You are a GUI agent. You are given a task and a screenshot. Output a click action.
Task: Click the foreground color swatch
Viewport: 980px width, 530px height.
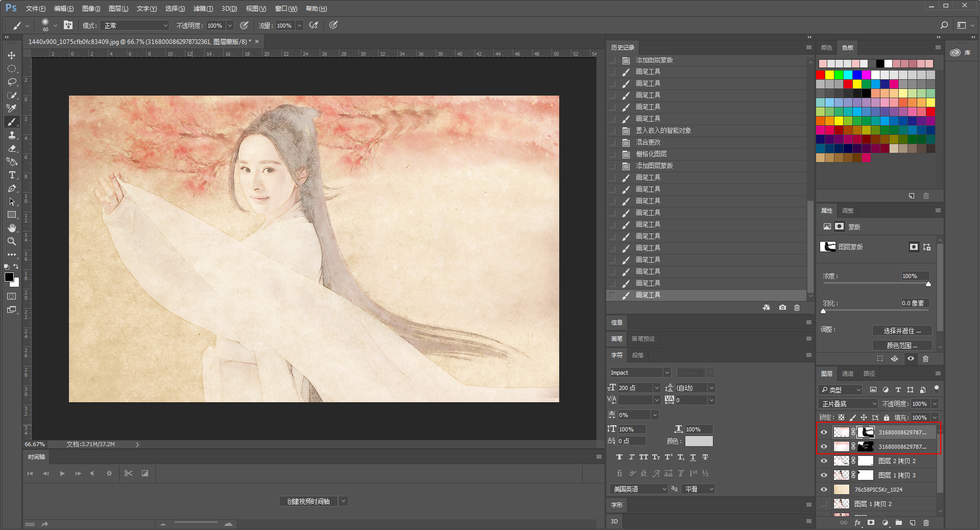tap(9, 277)
